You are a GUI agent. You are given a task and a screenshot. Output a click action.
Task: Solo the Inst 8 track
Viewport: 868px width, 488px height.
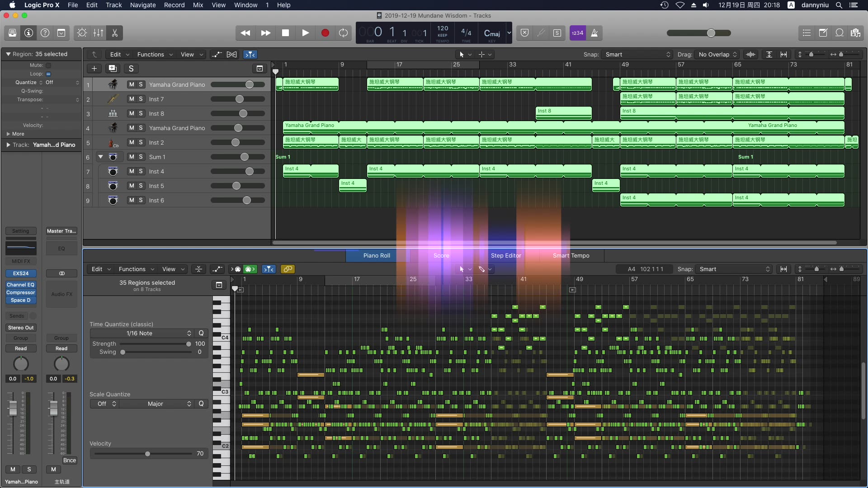pyautogui.click(x=141, y=113)
